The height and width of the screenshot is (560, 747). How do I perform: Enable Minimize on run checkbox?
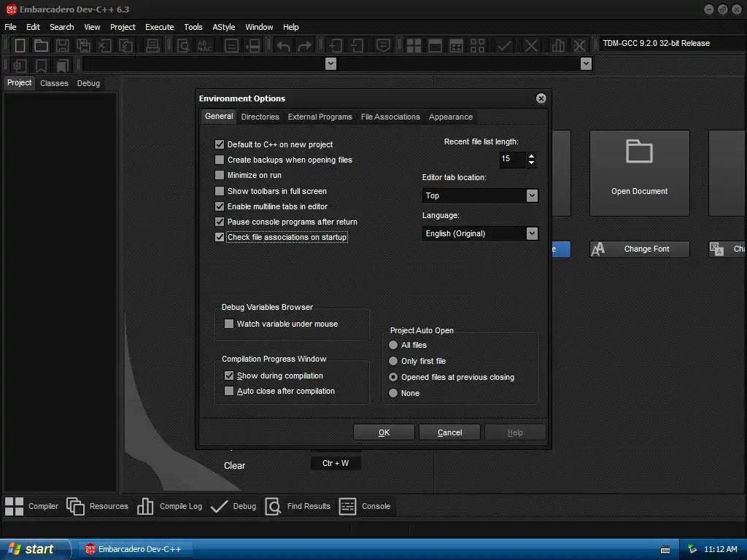[219, 175]
